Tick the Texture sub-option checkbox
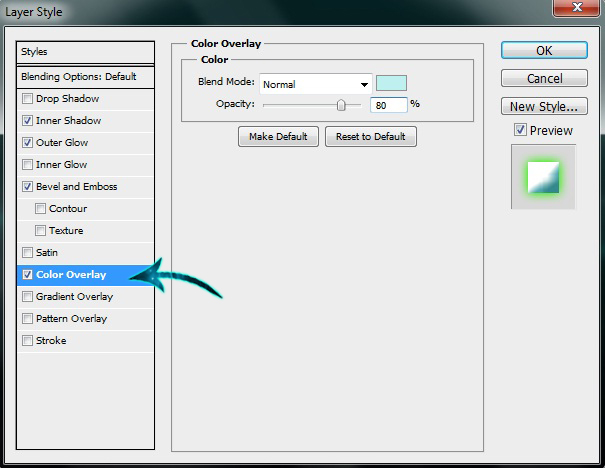 click(x=40, y=231)
